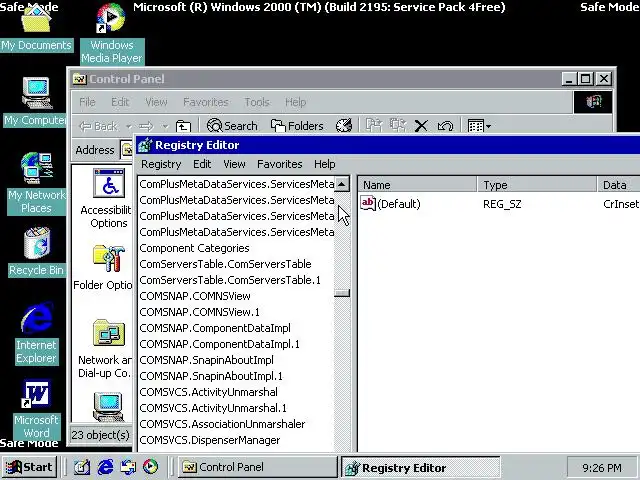Select ComServersTable.ComServersTable.1 key

click(230, 280)
